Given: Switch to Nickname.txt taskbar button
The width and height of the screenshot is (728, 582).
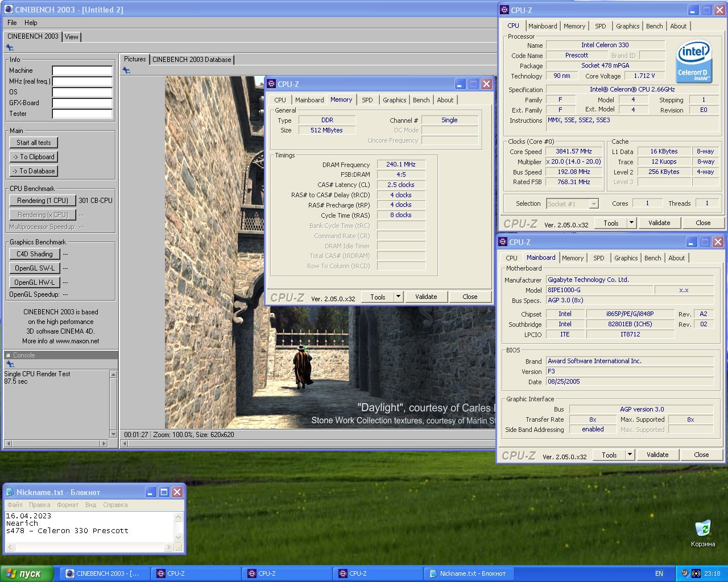Looking at the screenshot, I should click(470, 573).
